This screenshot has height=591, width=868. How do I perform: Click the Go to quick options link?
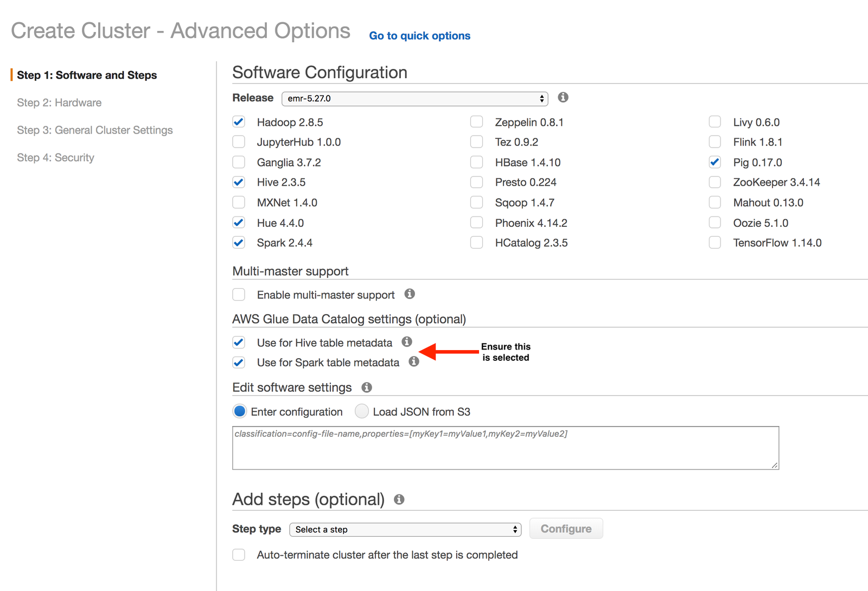pos(419,35)
